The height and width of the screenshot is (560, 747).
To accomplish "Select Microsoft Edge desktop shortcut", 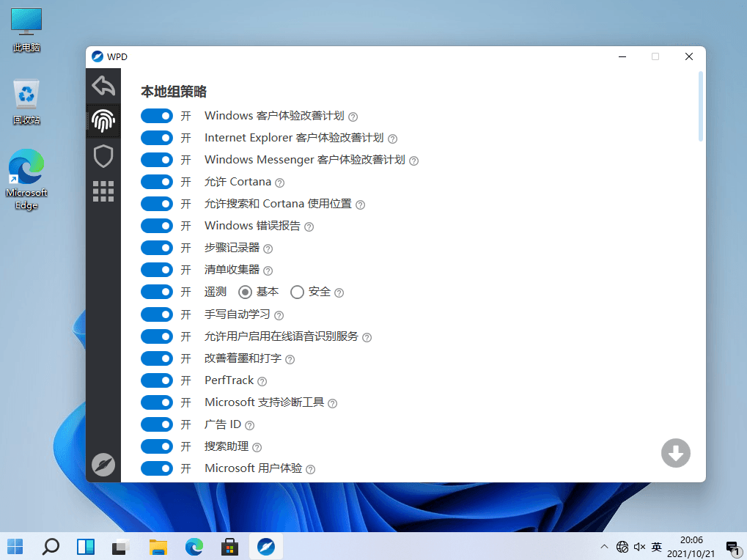I will 26,179.
